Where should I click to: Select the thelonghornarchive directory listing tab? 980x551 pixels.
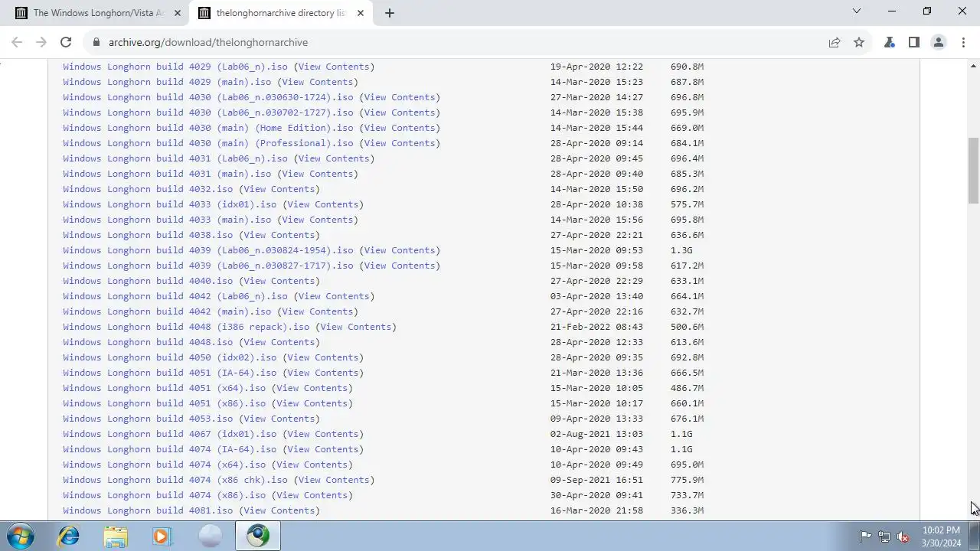(x=281, y=13)
